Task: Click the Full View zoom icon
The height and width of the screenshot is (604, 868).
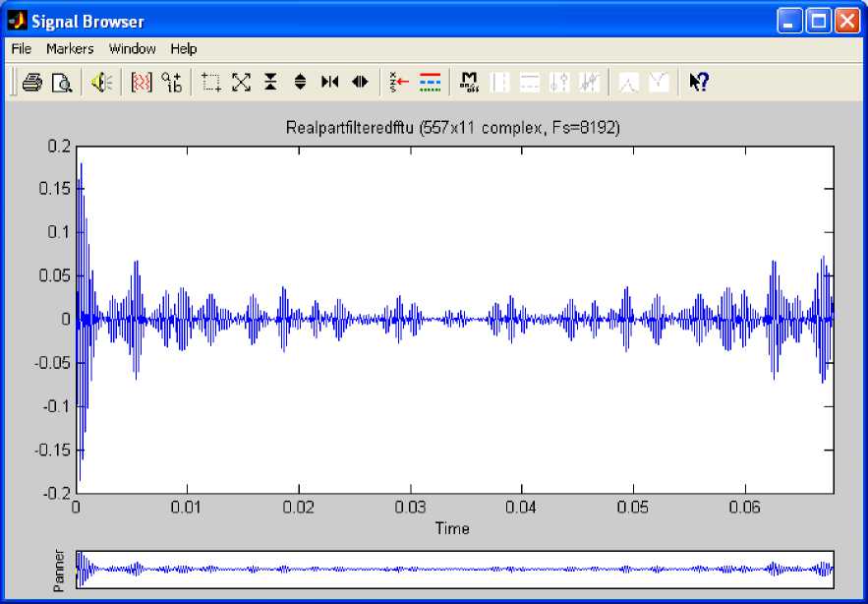Action: [x=241, y=83]
